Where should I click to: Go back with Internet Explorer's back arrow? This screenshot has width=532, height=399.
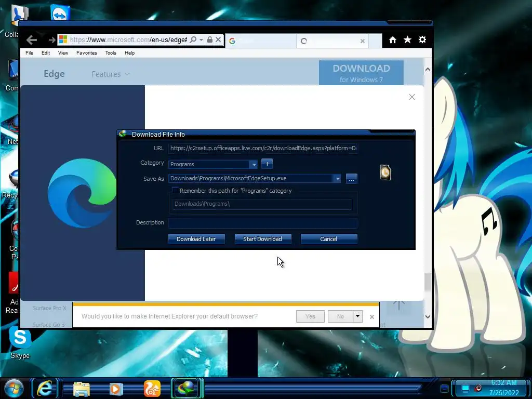click(x=32, y=40)
